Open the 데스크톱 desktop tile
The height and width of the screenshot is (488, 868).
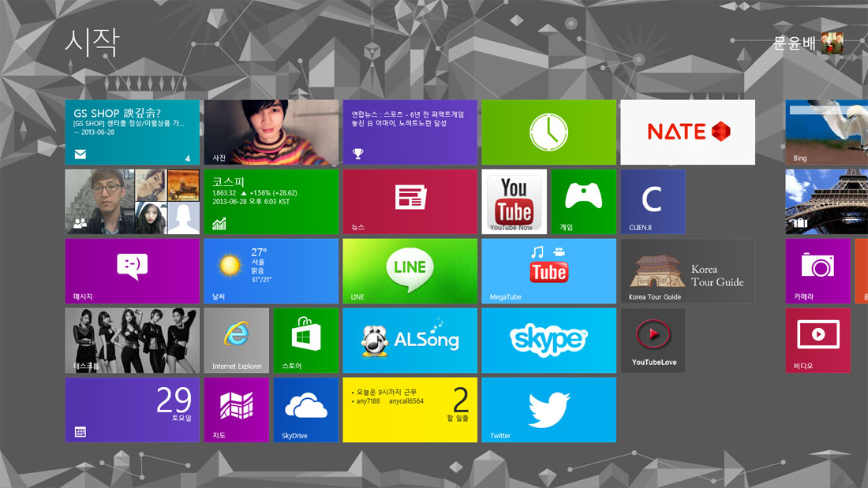tap(133, 341)
